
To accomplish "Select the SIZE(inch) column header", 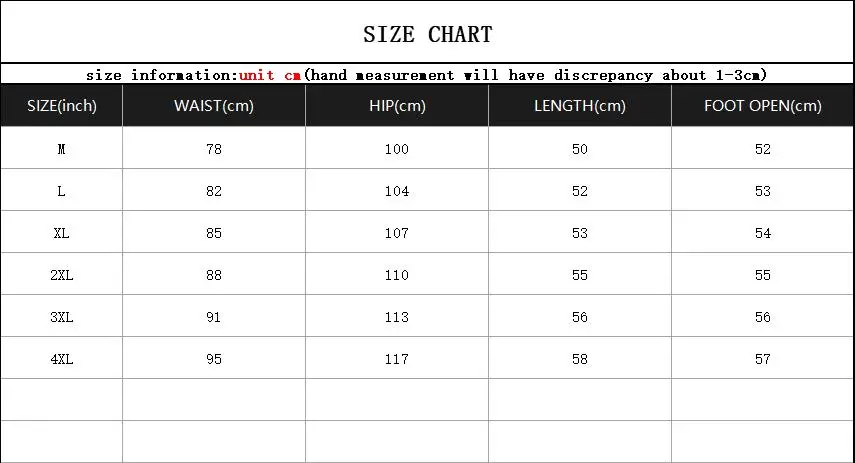I will point(62,106).
